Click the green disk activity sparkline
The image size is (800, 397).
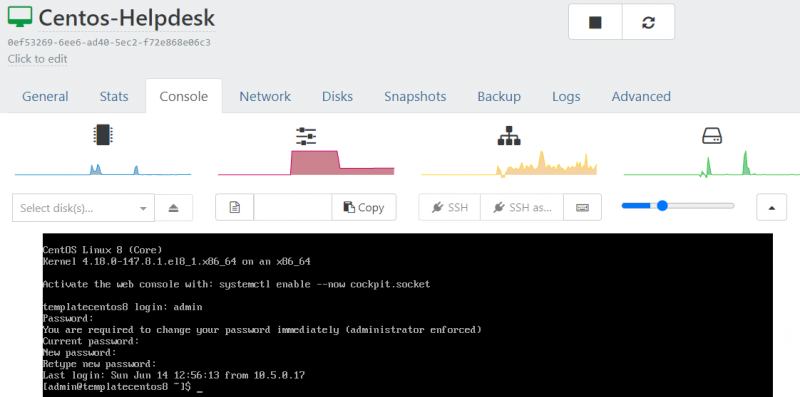pos(712,164)
